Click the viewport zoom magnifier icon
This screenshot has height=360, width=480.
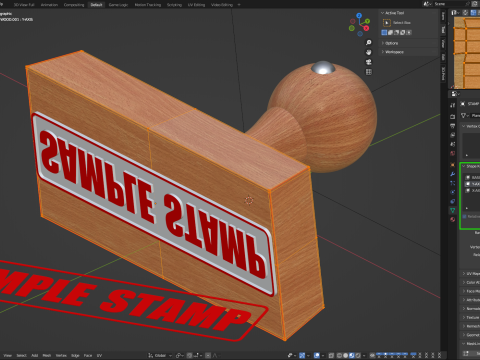point(369,43)
